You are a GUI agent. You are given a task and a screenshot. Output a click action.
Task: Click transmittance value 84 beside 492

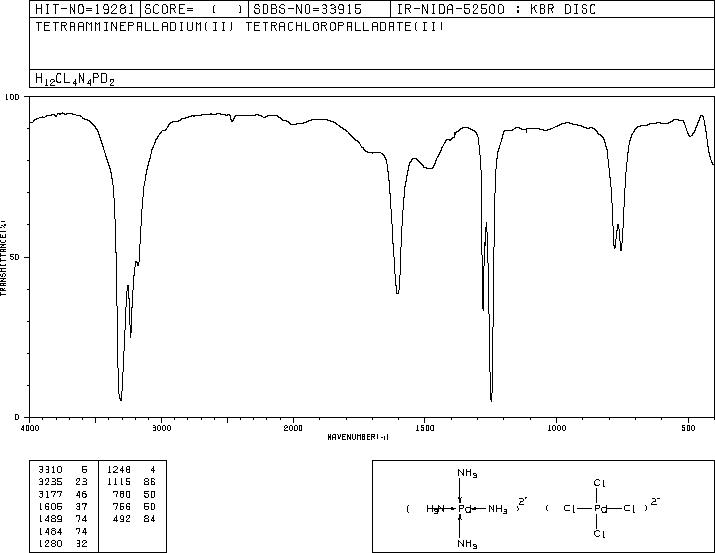[150, 519]
